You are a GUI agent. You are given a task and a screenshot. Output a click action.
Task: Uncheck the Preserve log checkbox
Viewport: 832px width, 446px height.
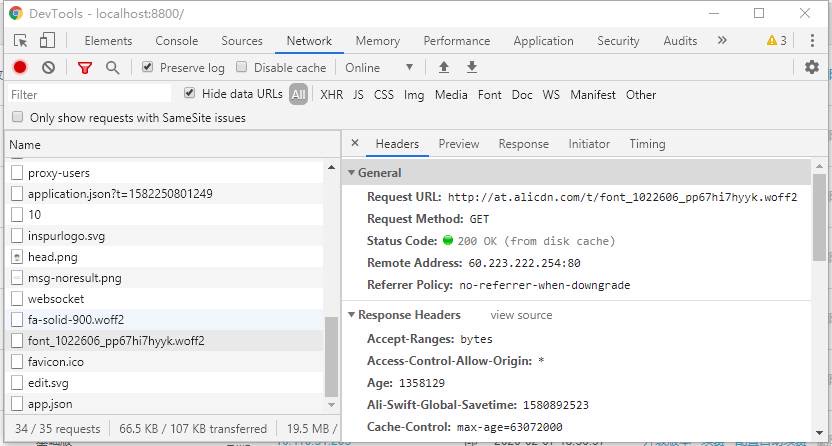(148, 67)
